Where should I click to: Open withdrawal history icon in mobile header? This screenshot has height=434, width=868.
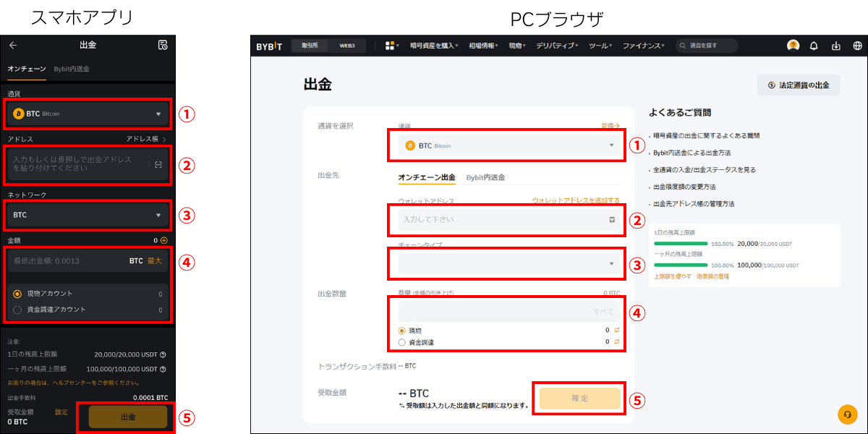163,45
